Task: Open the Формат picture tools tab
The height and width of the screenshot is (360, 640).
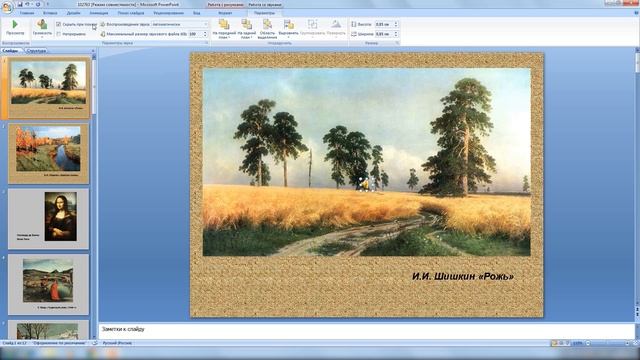Action: [225, 13]
